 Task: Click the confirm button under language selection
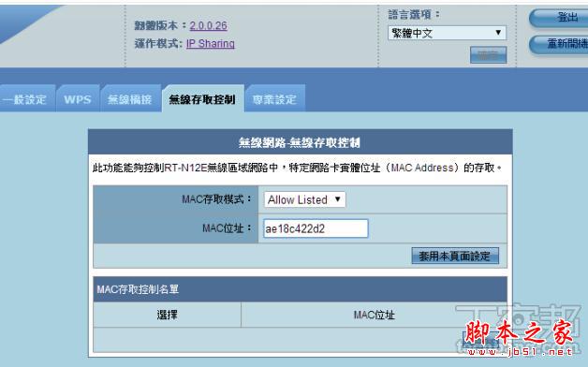coord(488,55)
